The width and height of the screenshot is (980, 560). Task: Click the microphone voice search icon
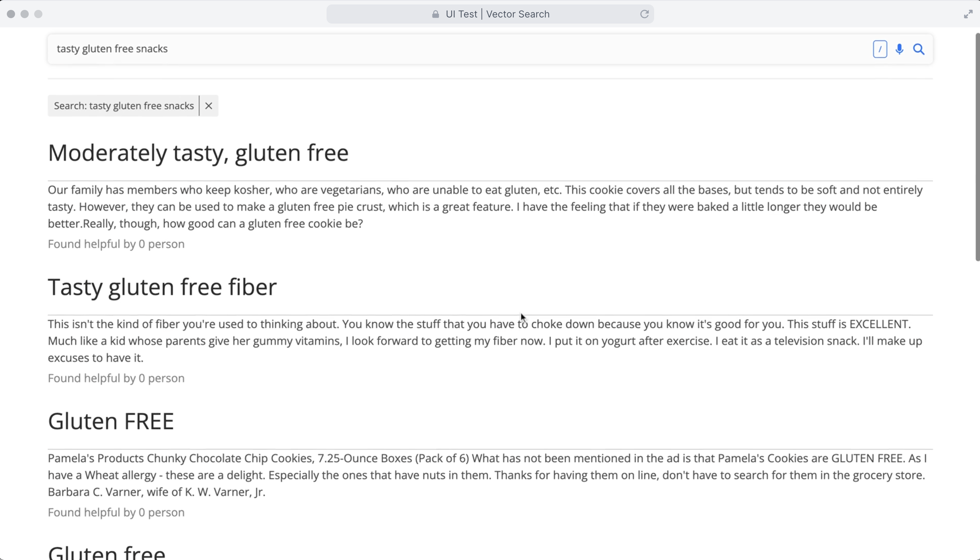tap(899, 49)
